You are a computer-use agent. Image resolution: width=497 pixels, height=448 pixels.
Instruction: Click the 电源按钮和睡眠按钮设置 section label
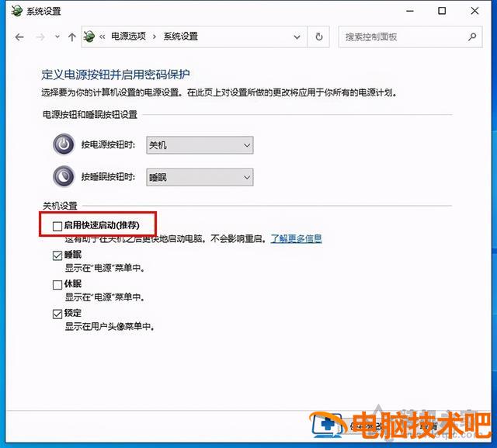coord(90,114)
